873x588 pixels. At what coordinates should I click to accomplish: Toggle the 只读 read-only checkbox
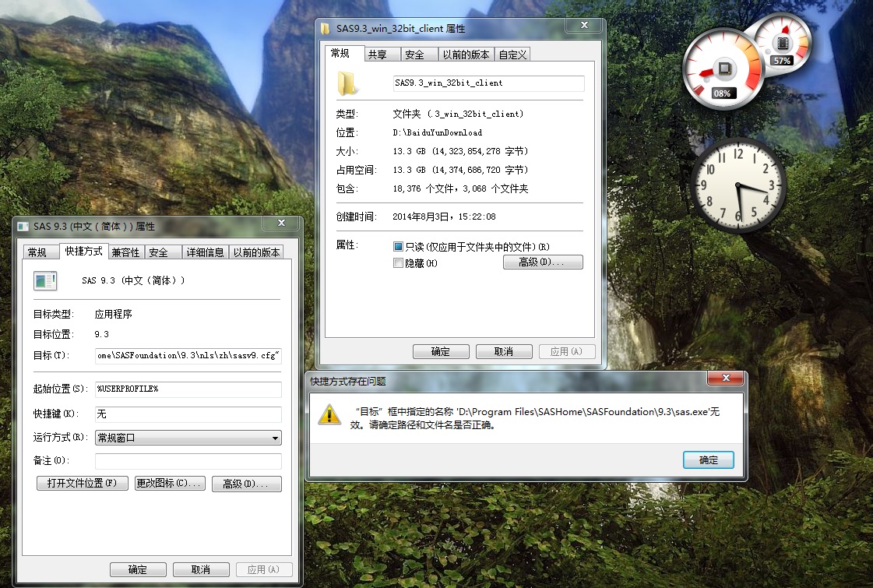point(398,247)
